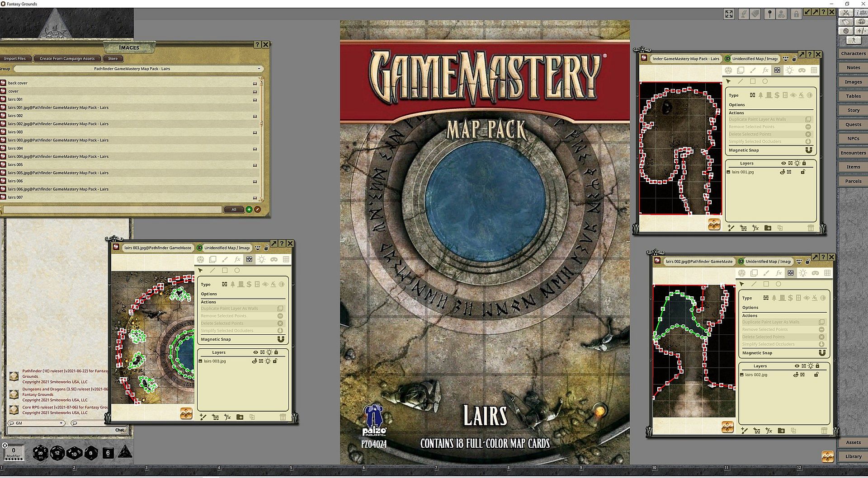Open the NPCs sidebar panel
This screenshot has width=868, height=478.
[x=853, y=138]
